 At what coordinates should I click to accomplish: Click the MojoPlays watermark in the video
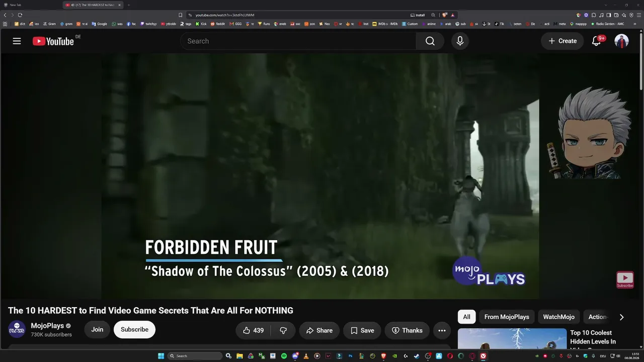click(x=489, y=272)
